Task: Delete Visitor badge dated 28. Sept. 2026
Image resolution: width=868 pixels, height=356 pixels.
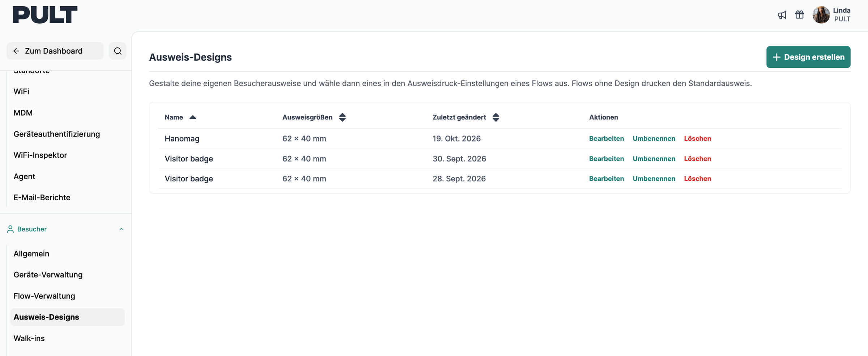Action: (698, 179)
